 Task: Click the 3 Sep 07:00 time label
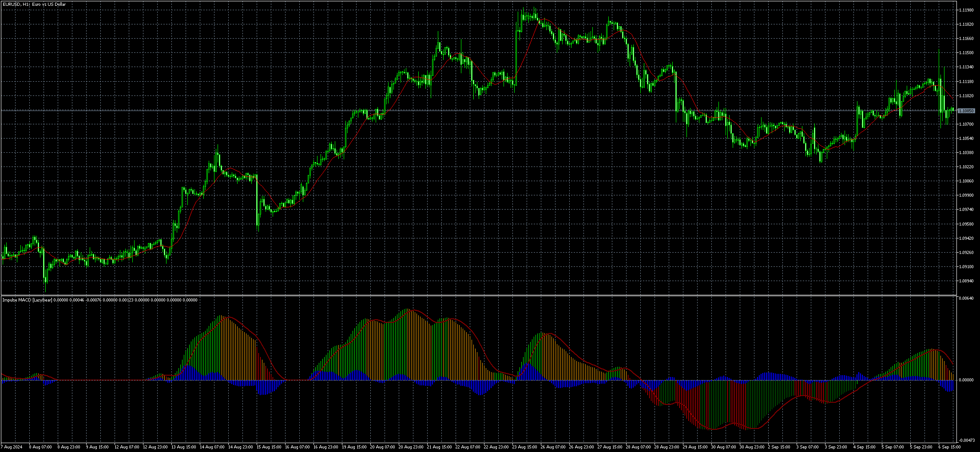808,447
